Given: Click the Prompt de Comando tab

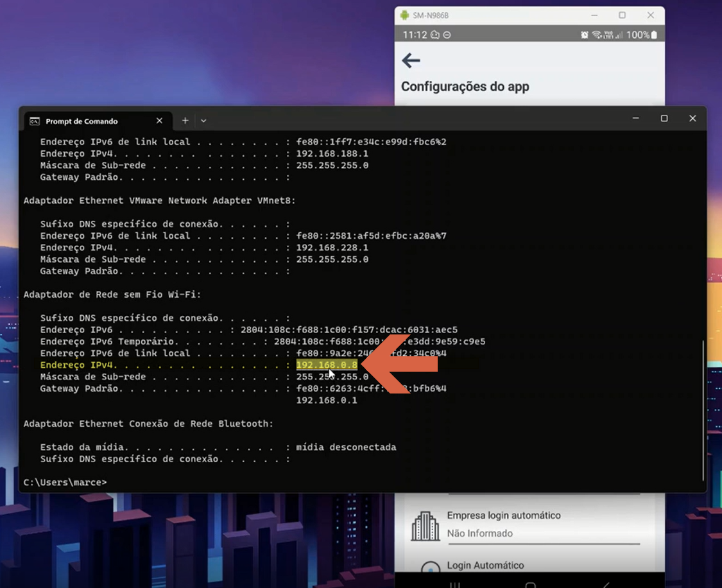Looking at the screenshot, I should pyautogui.click(x=98, y=121).
